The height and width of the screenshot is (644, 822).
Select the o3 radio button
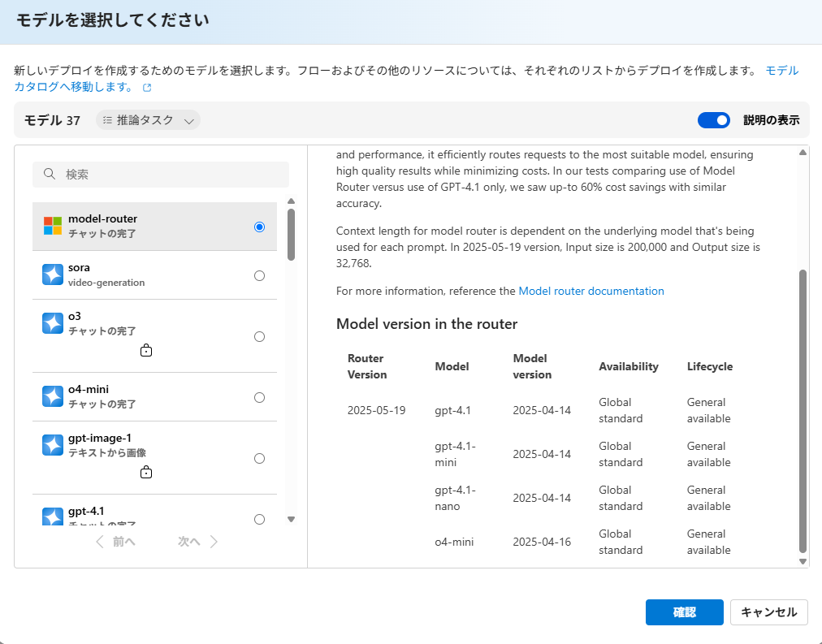pos(259,336)
